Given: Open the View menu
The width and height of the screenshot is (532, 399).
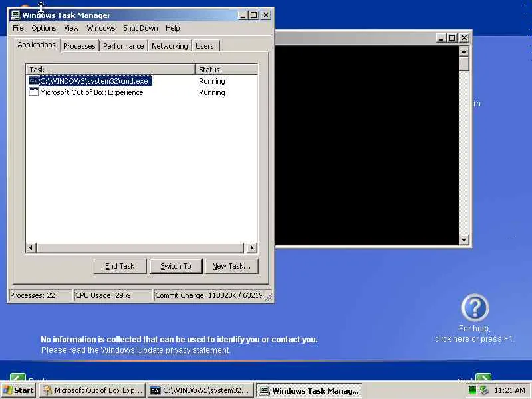Looking at the screenshot, I should (71, 28).
